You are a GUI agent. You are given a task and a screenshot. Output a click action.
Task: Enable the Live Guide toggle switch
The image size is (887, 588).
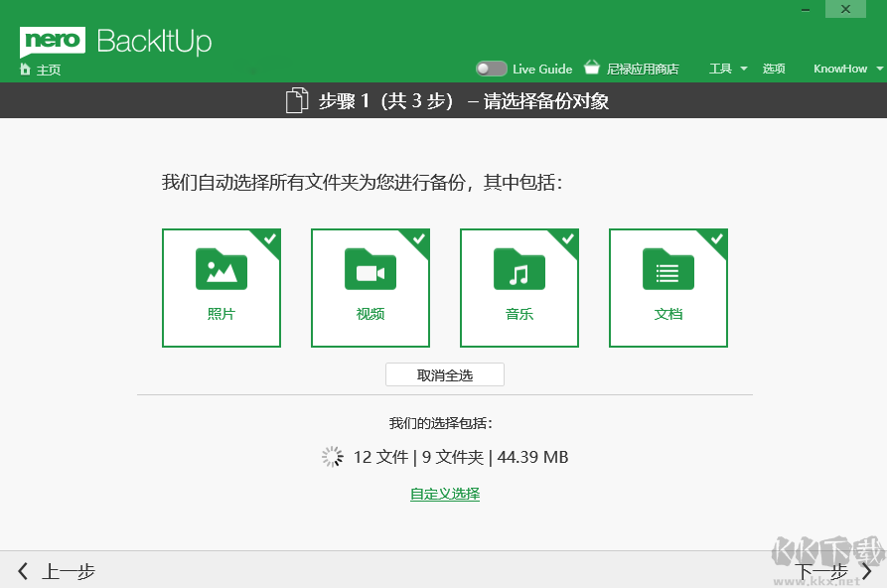click(491, 69)
